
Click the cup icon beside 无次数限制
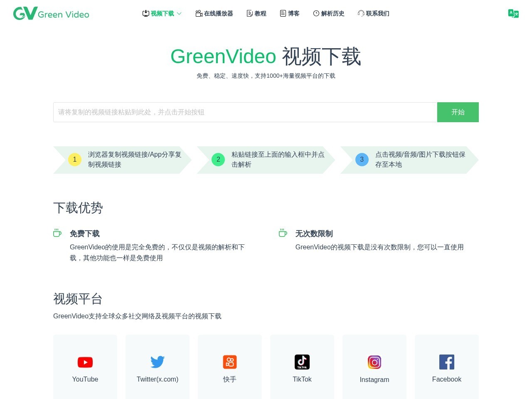tap(283, 233)
